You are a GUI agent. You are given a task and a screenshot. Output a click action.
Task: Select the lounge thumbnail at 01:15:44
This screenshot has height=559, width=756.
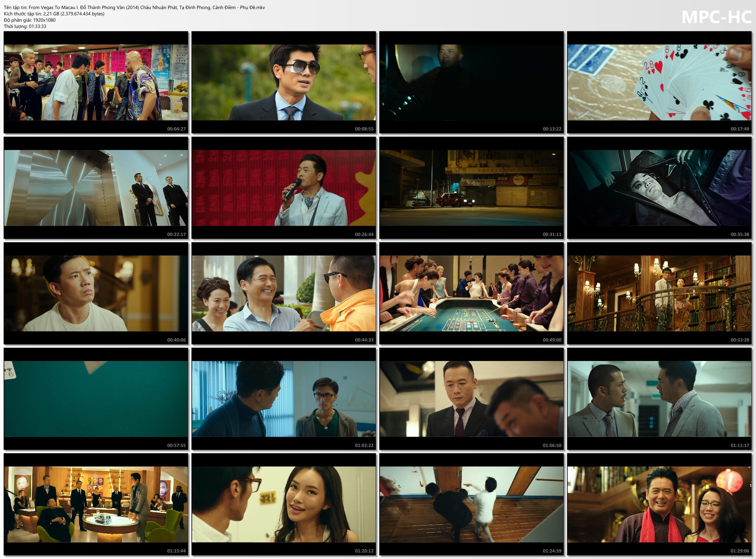[96, 504]
